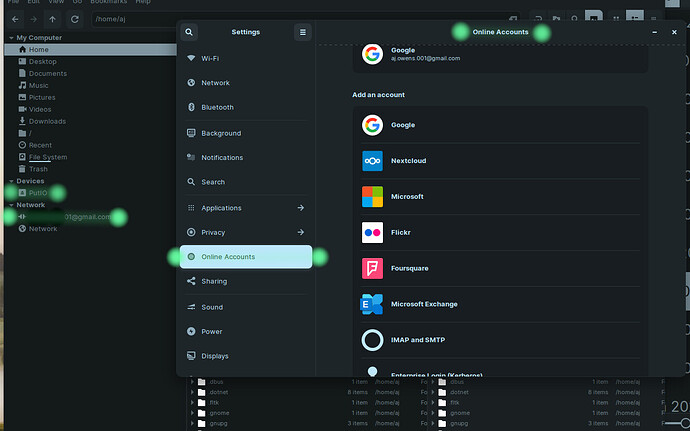Open Bluetooth settings
Image resolution: width=690 pixels, height=431 pixels.
[246, 107]
